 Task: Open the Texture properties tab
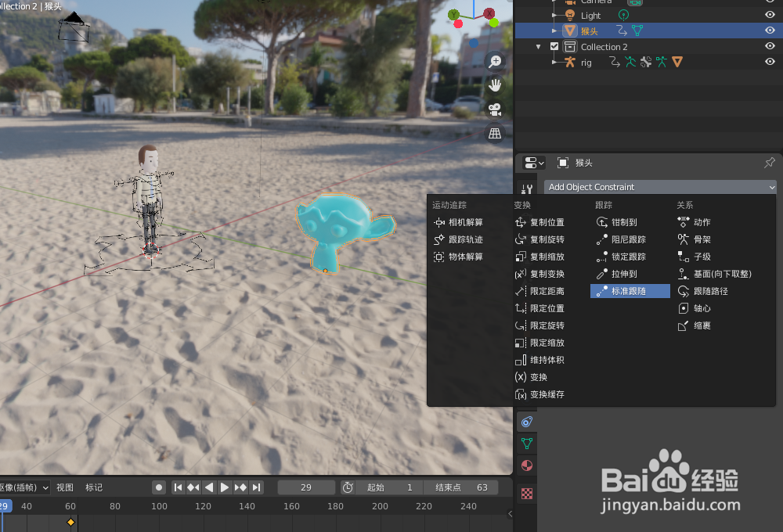tap(527, 494)
